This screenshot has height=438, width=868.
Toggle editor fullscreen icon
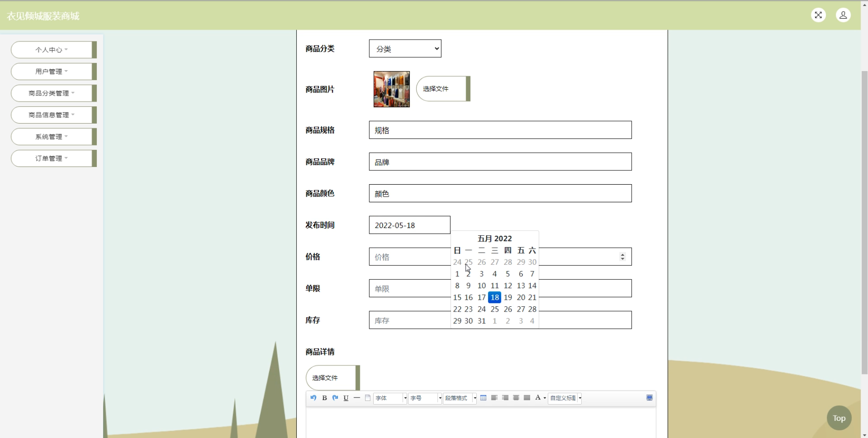point(649,398)
